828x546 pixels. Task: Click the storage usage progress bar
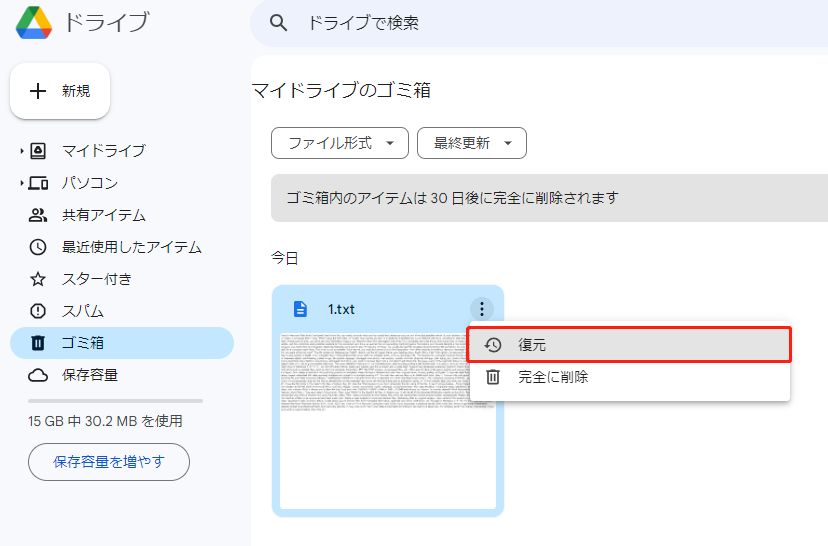point(115,401)
